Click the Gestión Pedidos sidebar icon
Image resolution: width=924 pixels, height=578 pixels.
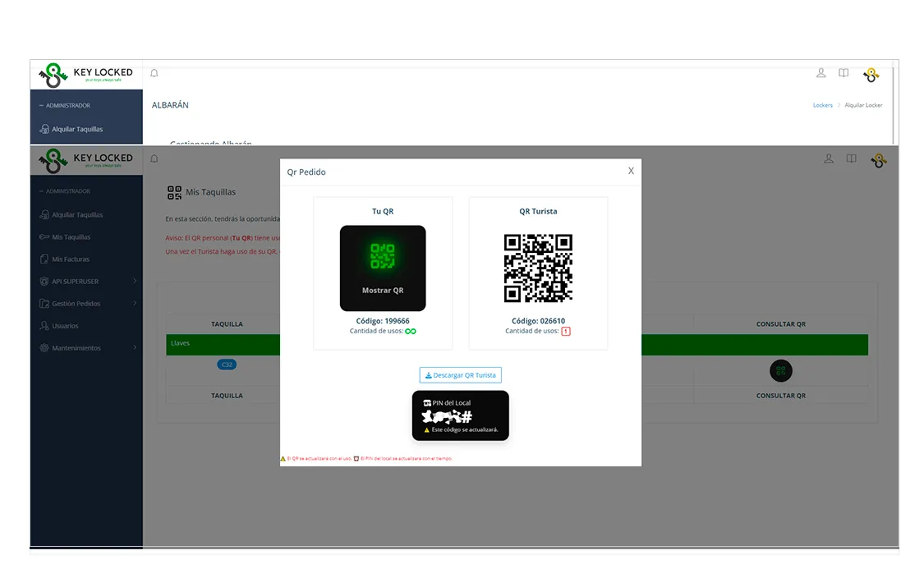click(44, 304)
